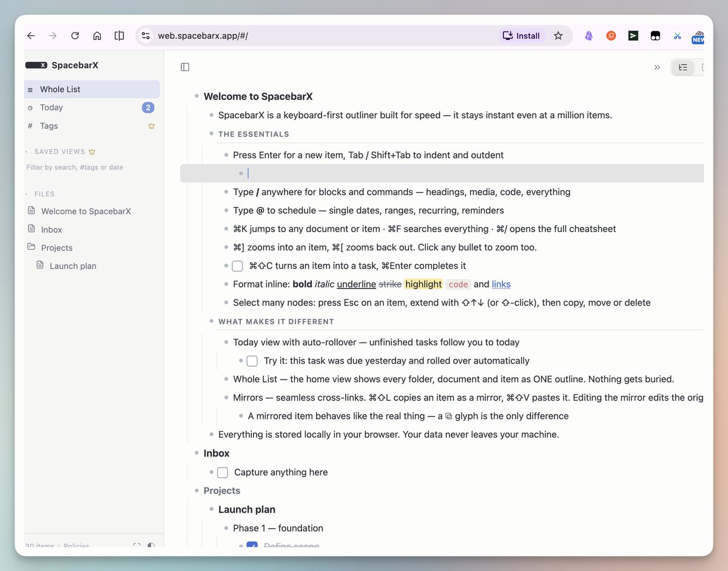The image size is (728, 571).
Task: Check the '⌘⇧C turns an item into a task' checkbox
Action: pos(237,266)
